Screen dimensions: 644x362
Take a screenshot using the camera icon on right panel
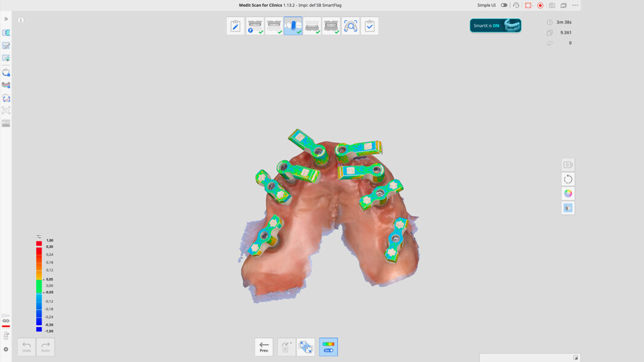(567, 164)
